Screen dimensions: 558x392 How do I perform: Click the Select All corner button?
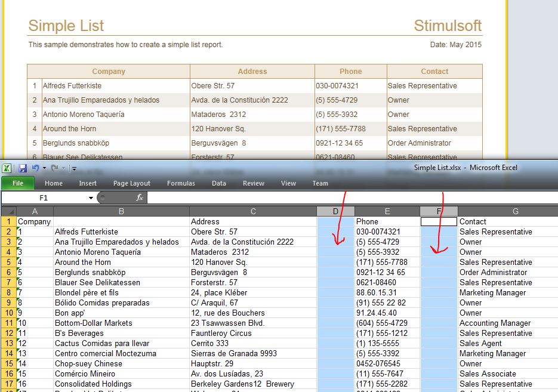8,211
